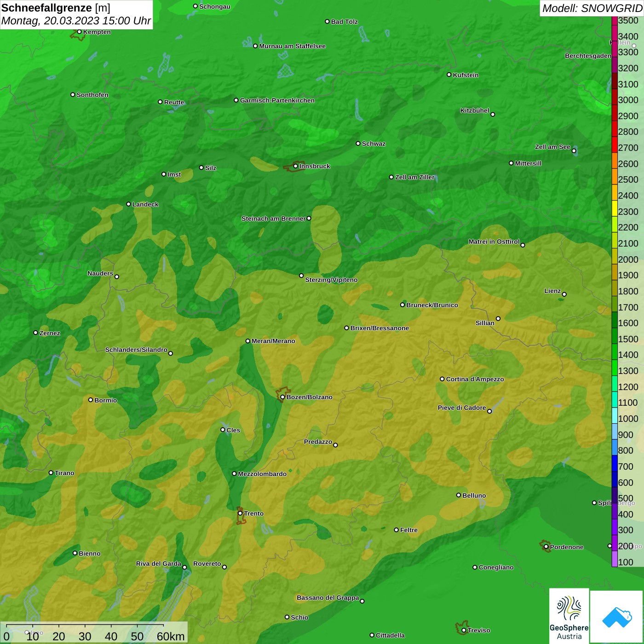Click the Zell am See location dot
This screenshot has width=644, height=644.
[x=574, y=150]
